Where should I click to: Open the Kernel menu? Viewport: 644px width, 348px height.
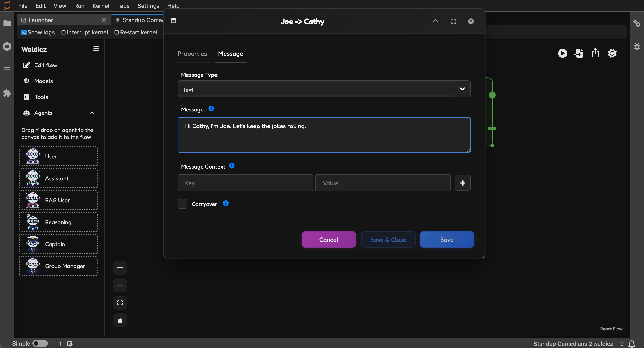coord(100,6)
